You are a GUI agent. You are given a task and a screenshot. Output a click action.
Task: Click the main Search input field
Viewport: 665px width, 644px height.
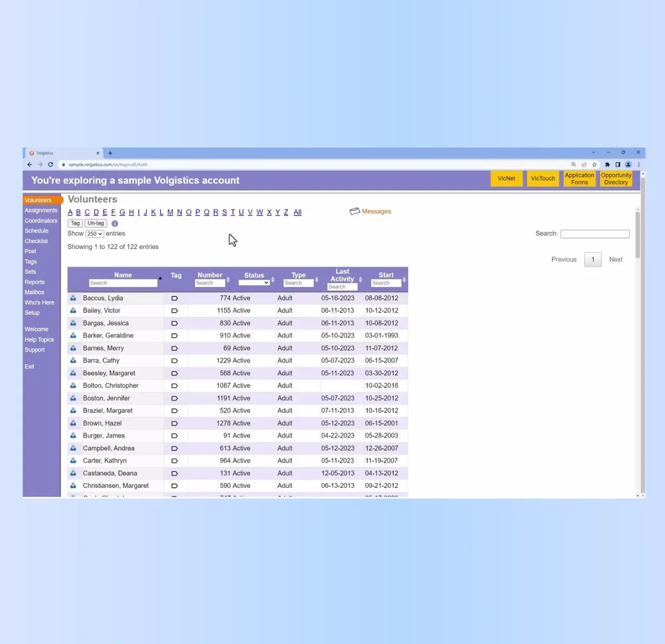[595, 234]
